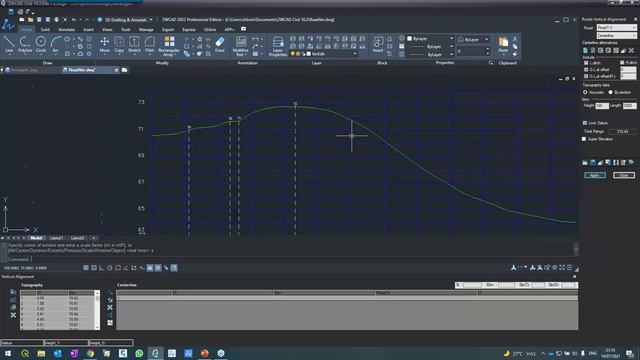Activate the Move tool
The height and width of the screenshot is (360, 640).
(x=104, y=44)
